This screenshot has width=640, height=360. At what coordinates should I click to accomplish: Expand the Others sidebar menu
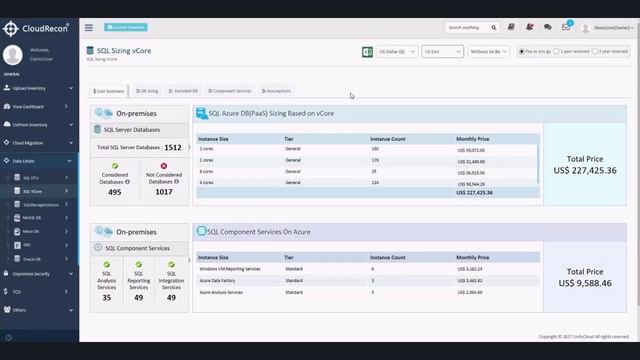pyautogui.click(x=39, y=310)
